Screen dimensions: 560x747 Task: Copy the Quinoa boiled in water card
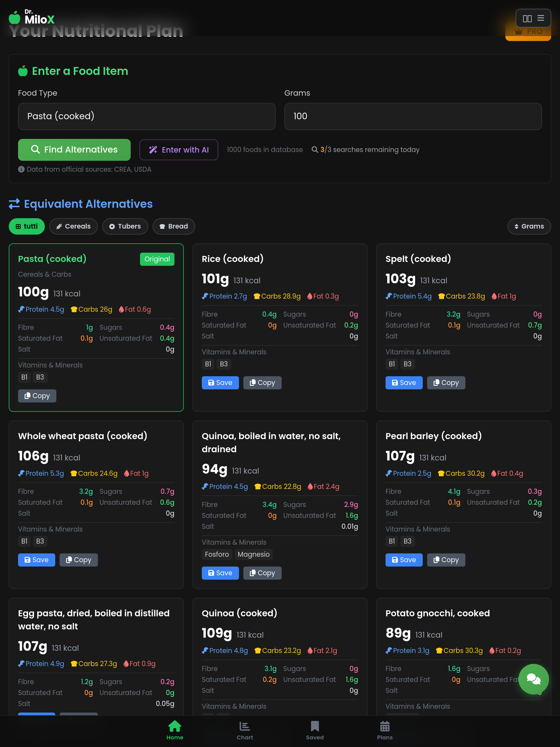point(262,573)
